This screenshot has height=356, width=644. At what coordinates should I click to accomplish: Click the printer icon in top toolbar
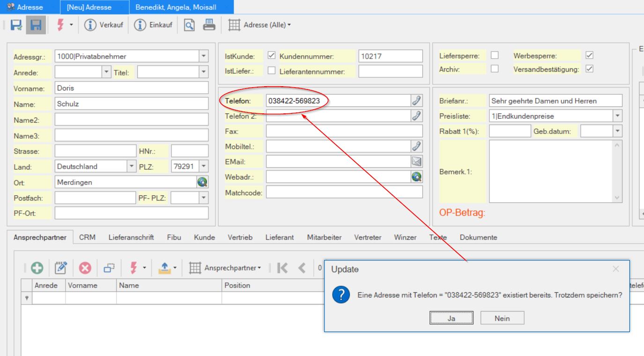(x=208, y=25)
